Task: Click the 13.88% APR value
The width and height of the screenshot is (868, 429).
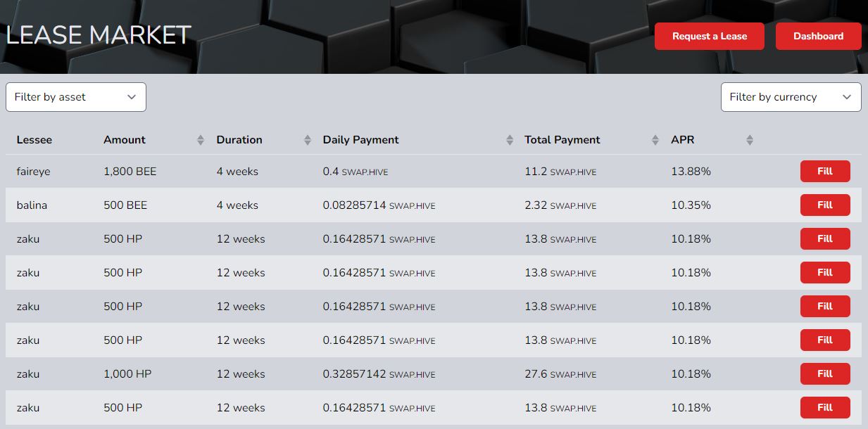Action: click(x=691, y=171)
